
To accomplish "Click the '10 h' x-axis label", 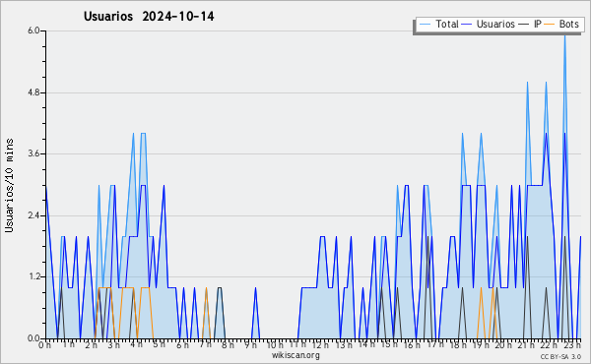I will pos(275,344).
